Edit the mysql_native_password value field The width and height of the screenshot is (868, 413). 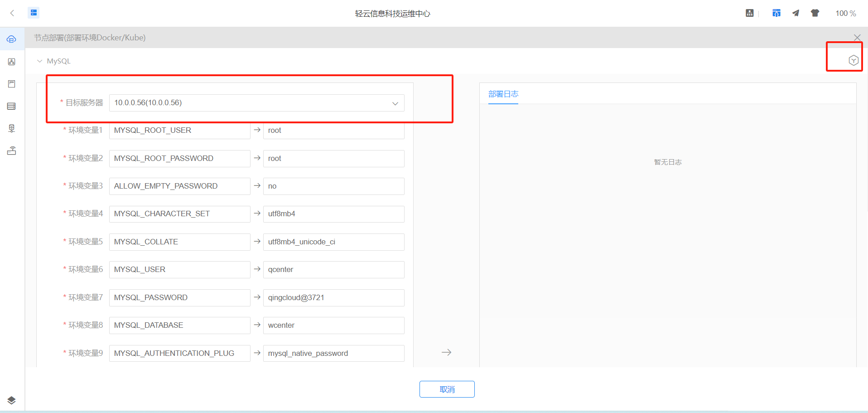(x=333, y=354)
